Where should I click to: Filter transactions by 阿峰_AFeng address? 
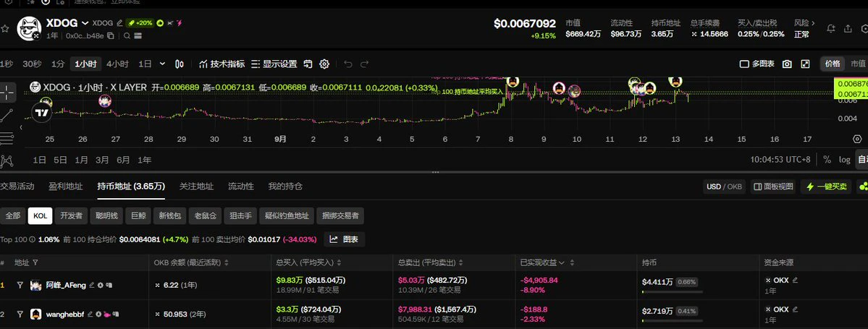coord(20,286)
